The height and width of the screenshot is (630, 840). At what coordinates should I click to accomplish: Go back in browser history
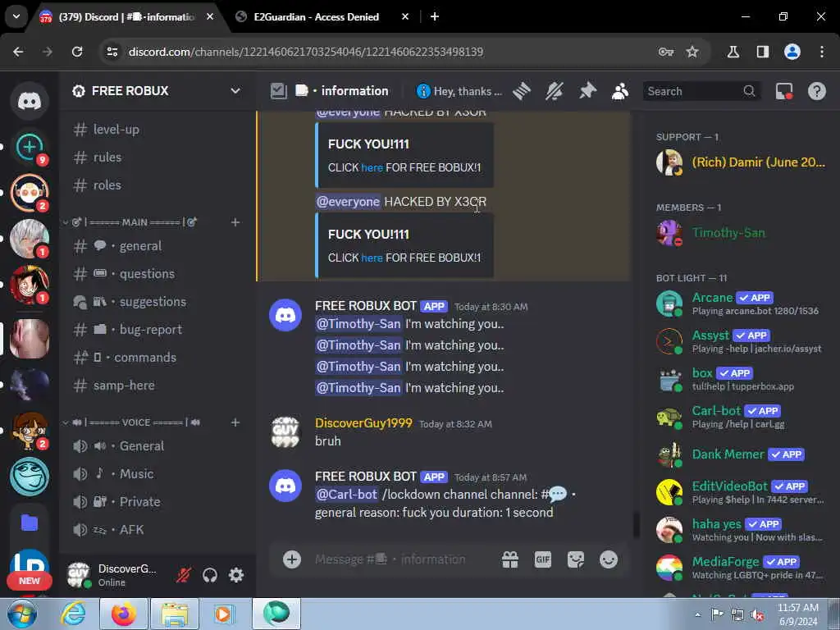pyautogui.click(x=18, y=52)
